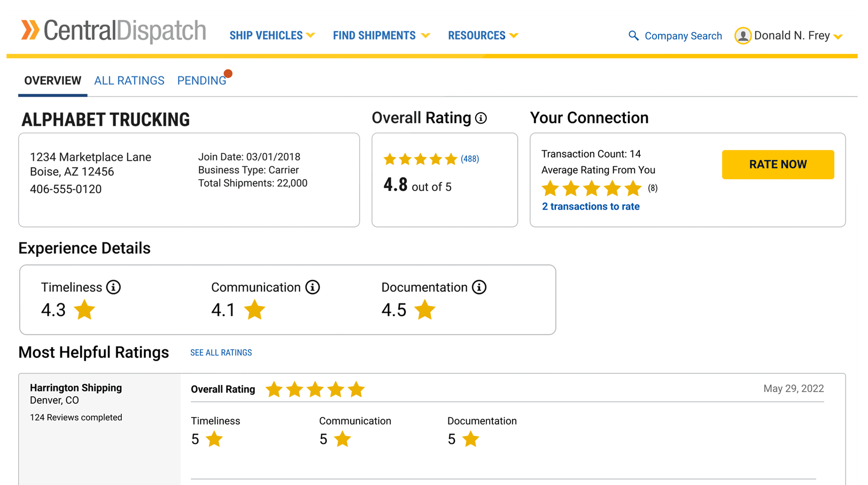Expand the Find Shipments menu

[x=381, y=36]
